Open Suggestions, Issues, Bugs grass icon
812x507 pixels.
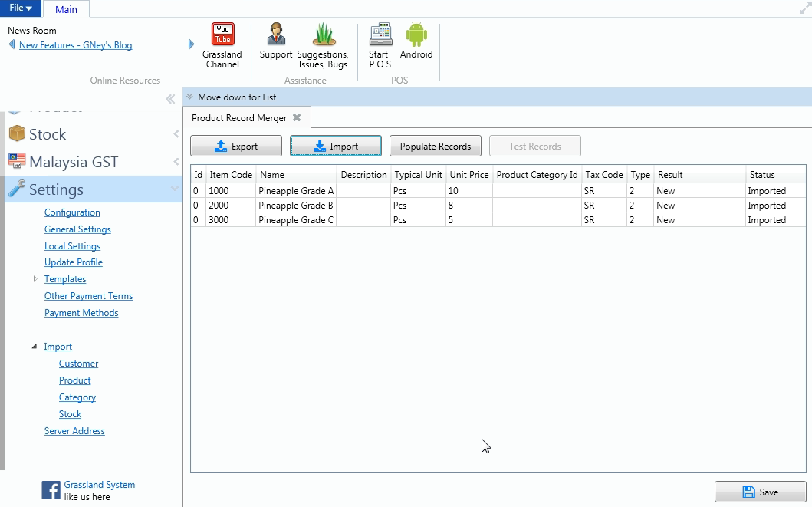[324, 35]
